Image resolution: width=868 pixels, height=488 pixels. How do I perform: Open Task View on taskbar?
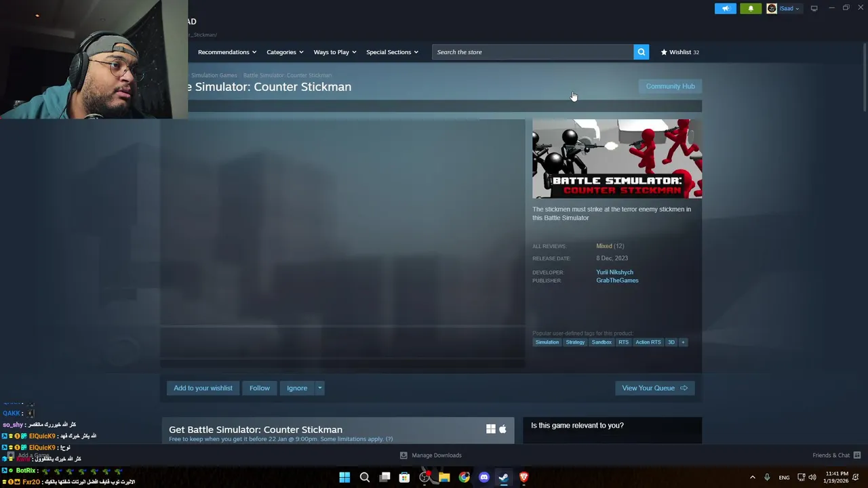[x=384, y=477]
